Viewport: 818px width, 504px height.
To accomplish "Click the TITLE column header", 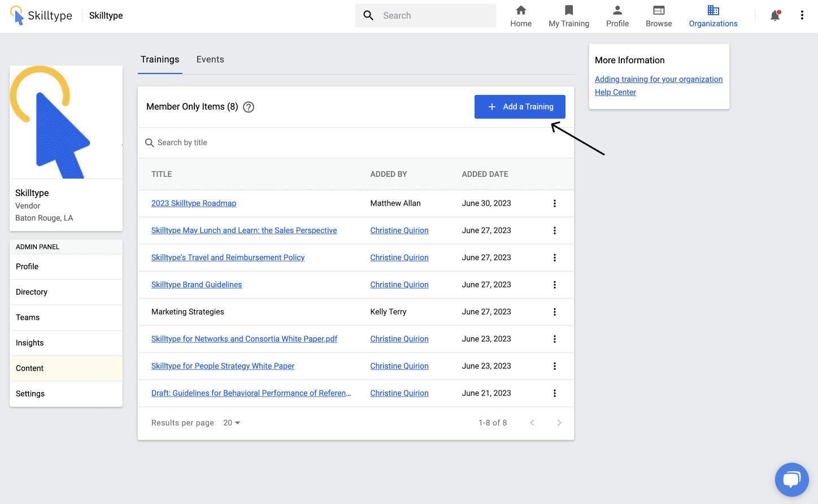I will click(162, 174).
